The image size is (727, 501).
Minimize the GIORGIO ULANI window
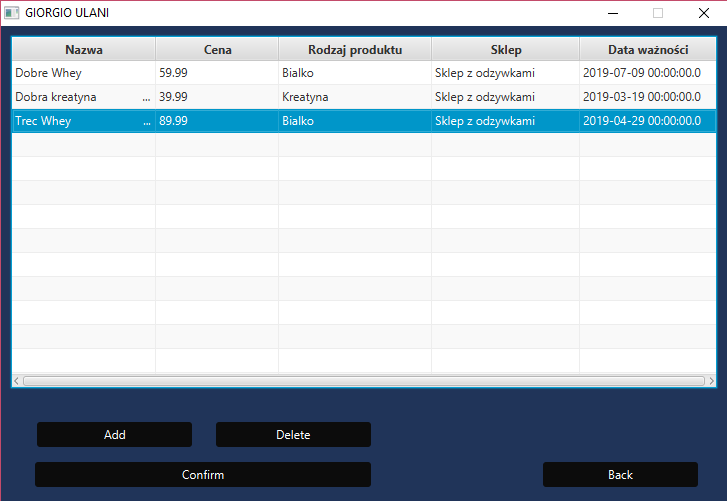click(x=613, y=13)
